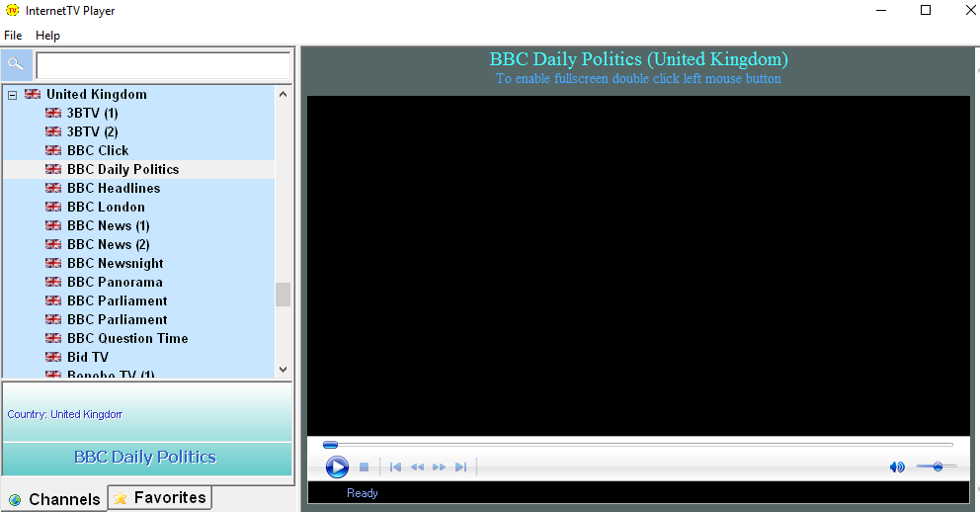Open the Help menu

tap(47, 36)
